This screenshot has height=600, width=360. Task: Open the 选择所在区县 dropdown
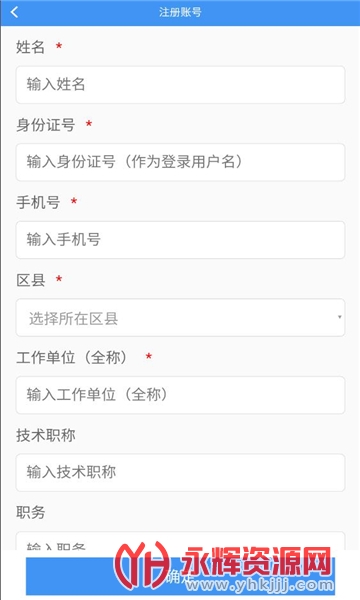click(x=180, y=318)
